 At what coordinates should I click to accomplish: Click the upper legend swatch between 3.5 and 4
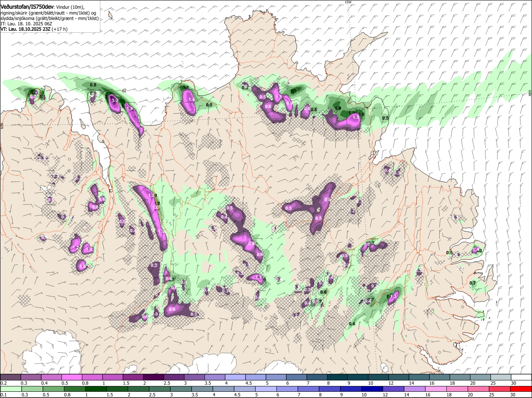(x=214, y=377)
